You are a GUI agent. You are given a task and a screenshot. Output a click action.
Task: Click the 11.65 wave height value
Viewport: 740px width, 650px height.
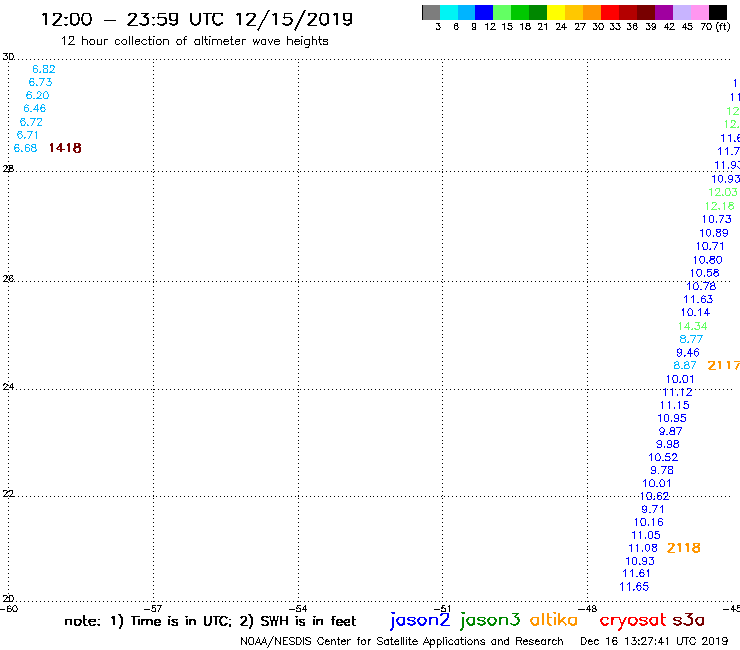(x=634, y=587)
